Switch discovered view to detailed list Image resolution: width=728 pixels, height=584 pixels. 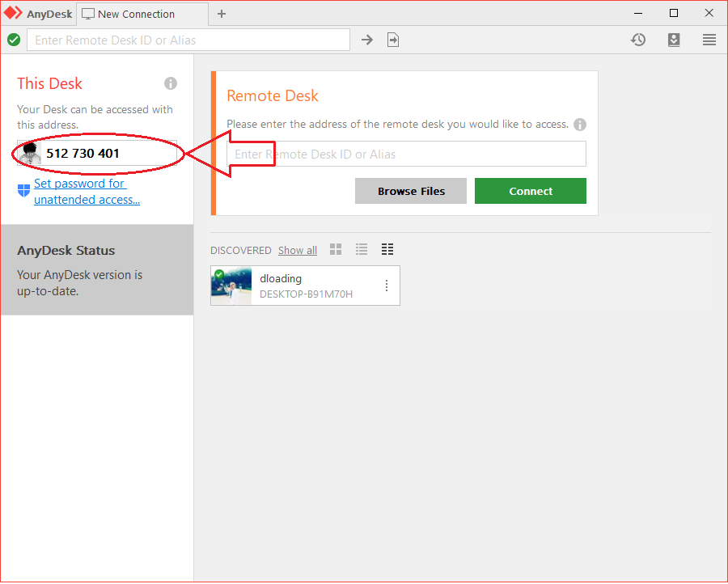[x=387, y=250]
